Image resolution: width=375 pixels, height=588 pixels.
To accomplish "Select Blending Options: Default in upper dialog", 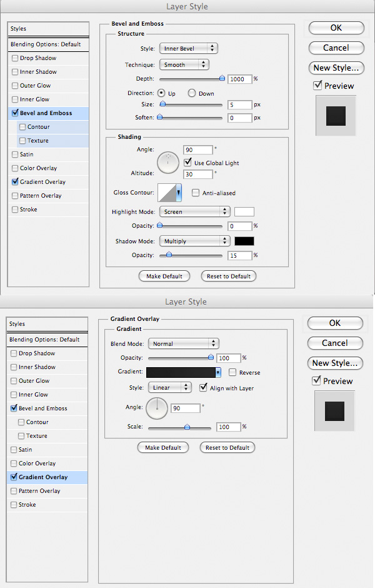I will 48,44.
